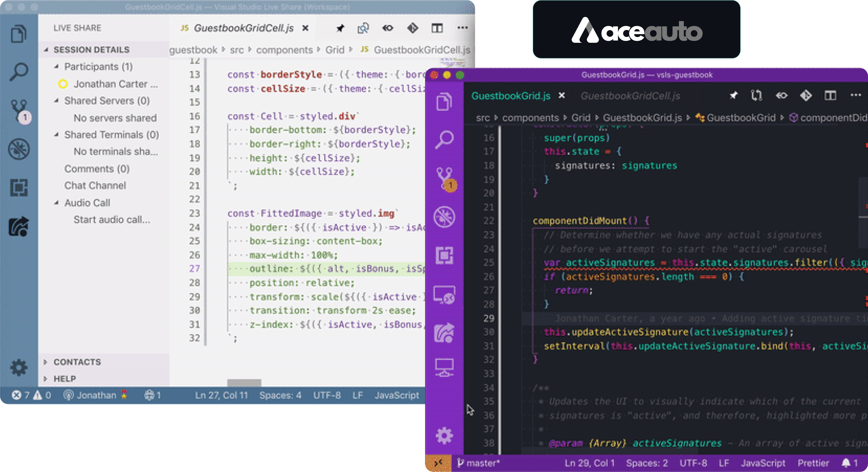Open the Manage gear in the light window
Viewport: 868px width, 472px height.
pyautogui.click(x=19, y=368)
